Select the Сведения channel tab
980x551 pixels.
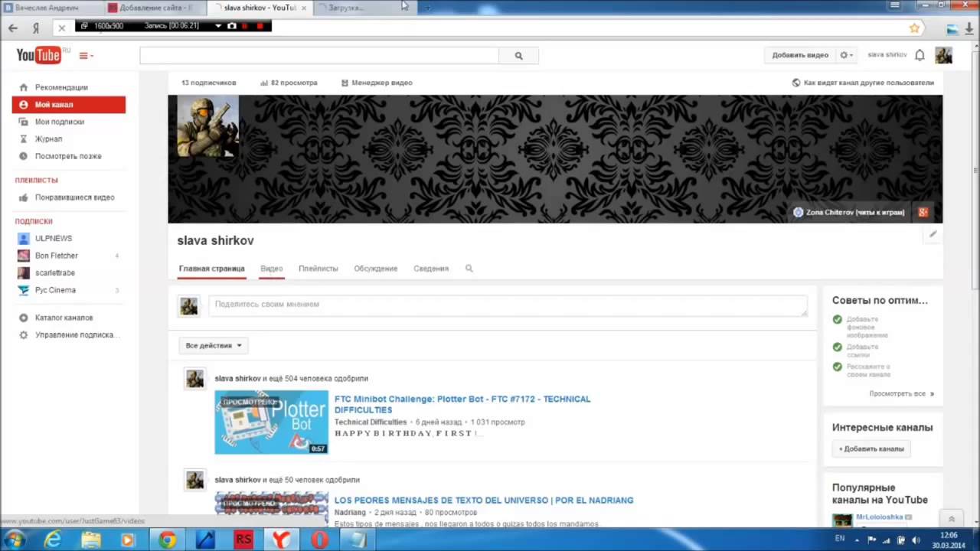coord(431,269)
